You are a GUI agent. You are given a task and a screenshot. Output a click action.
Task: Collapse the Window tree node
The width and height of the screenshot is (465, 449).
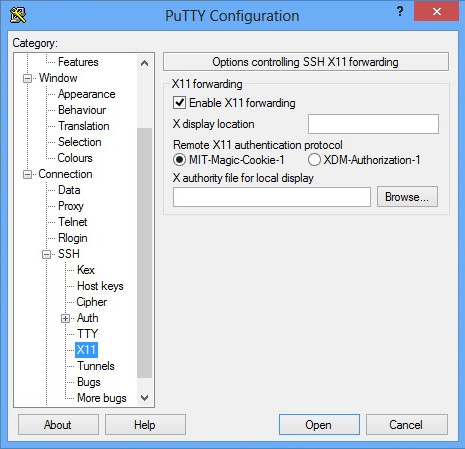click(27, 79)
